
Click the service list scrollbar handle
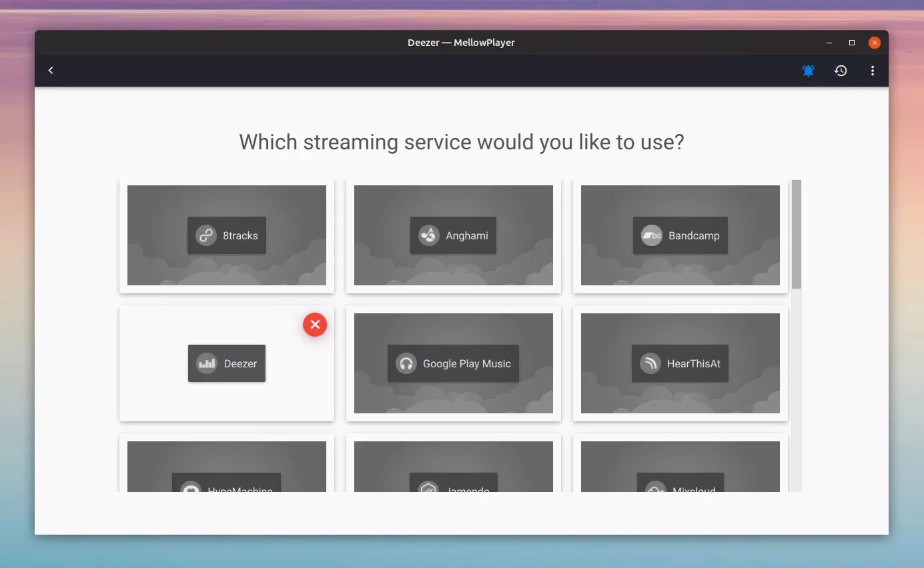click(797, 234)
